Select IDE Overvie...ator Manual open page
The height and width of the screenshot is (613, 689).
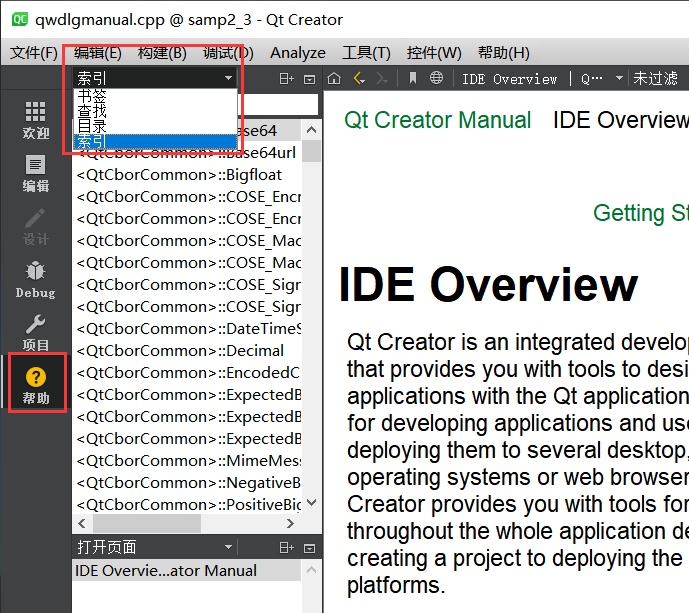click(187, 571)
